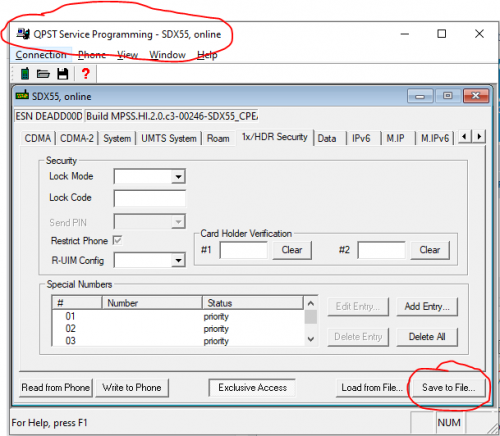The width and height of the screenshot is (500, 436).
Task: Click Add Entry button
Action: click(427, 307)
